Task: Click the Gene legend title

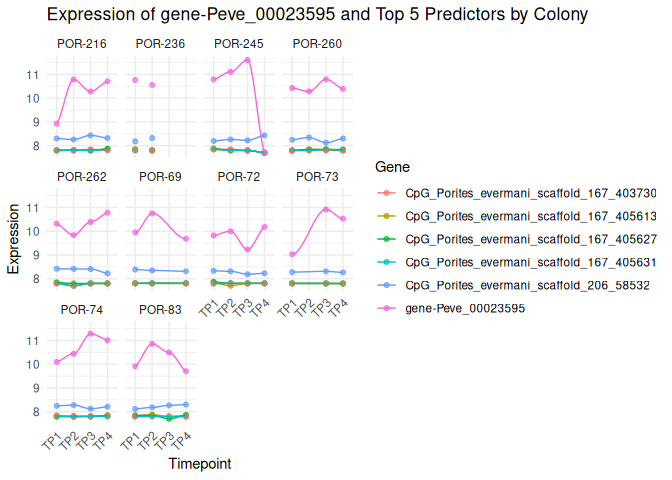Action: 386,165
